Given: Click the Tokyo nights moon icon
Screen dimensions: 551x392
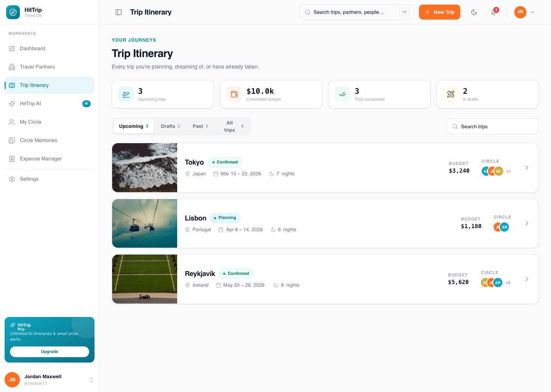Looking at the screenshot, I should click(271, 174).
